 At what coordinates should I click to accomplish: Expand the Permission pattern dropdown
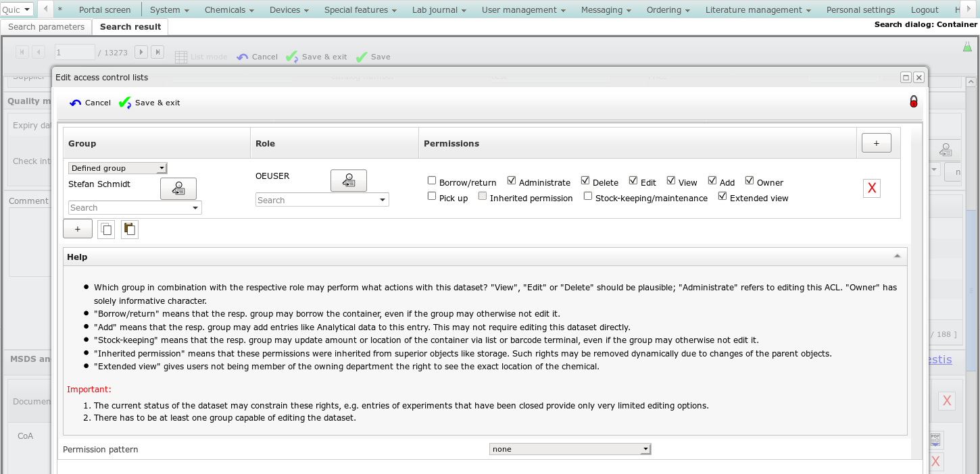pos(570,449)
